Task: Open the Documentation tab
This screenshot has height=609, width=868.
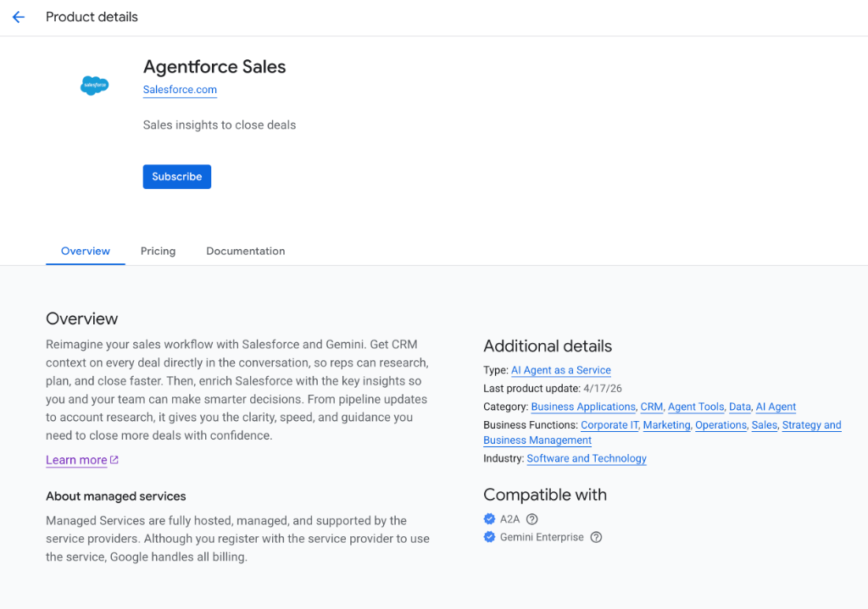Action: point(246,251)
